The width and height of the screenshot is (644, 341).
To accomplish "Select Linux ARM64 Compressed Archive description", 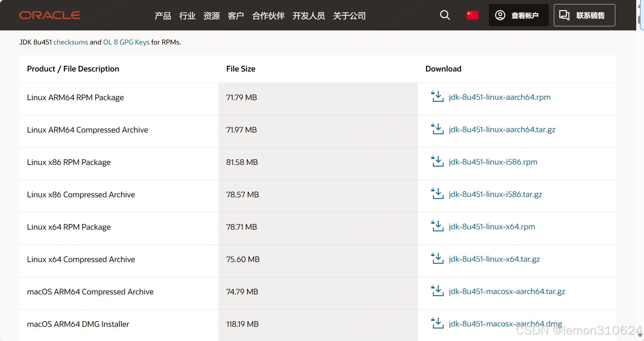I will 87,130.
